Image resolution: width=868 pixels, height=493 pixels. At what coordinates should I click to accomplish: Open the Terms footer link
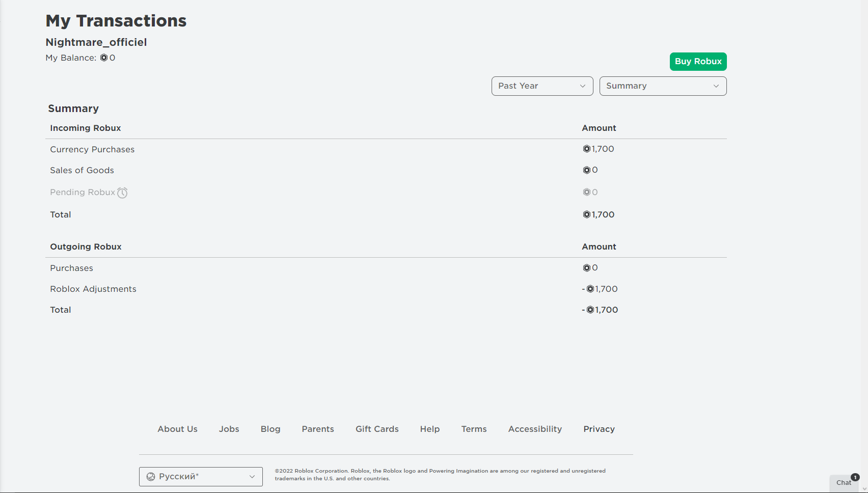tap(474, 429)
